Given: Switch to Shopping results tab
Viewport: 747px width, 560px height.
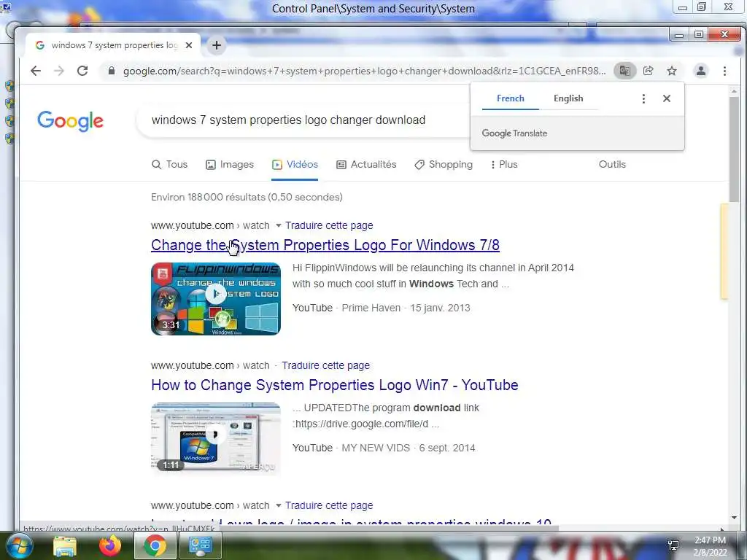Looking at the screenshot, I should click(444, 164).
